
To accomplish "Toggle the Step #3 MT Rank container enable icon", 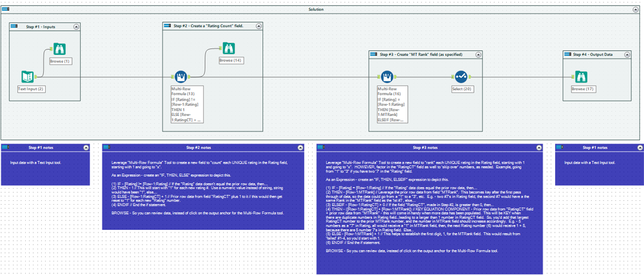I will click(x=373, y=54).
